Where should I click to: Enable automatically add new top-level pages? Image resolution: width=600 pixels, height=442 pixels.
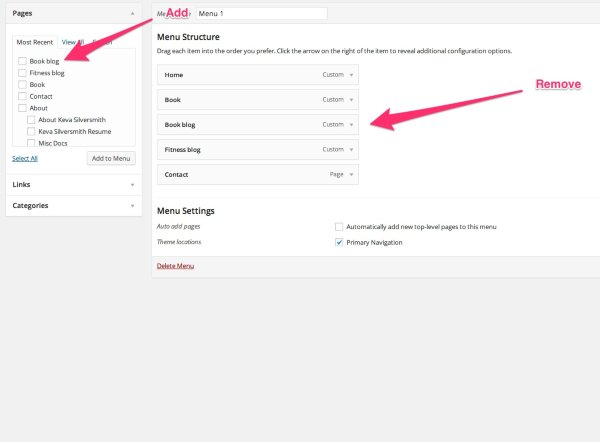(339, 227)
